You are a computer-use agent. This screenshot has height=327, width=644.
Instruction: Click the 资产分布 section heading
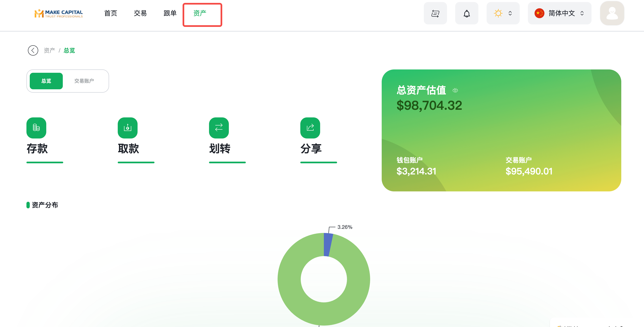(x=45, y=205)
